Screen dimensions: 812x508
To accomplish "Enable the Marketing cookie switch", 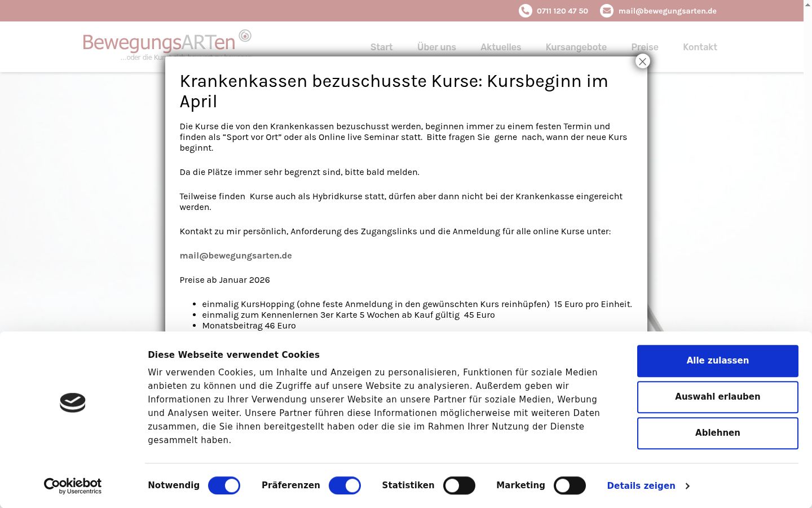I will [570, 485].
